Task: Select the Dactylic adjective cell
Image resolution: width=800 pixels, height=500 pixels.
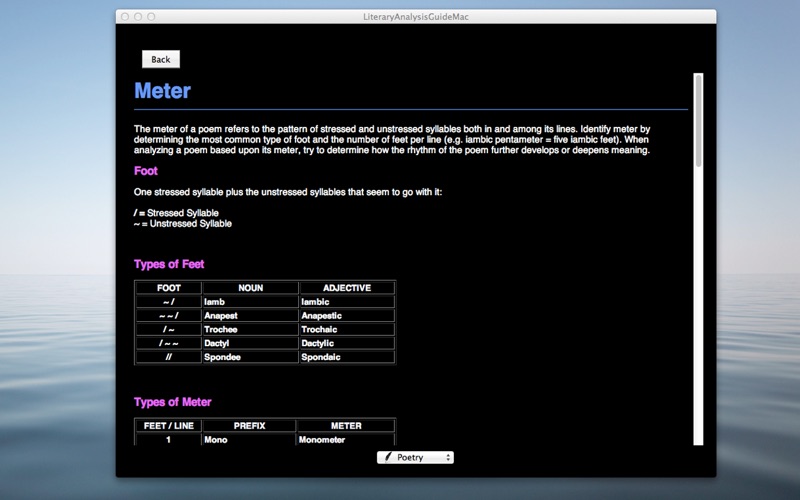Action: coord(347,343)
